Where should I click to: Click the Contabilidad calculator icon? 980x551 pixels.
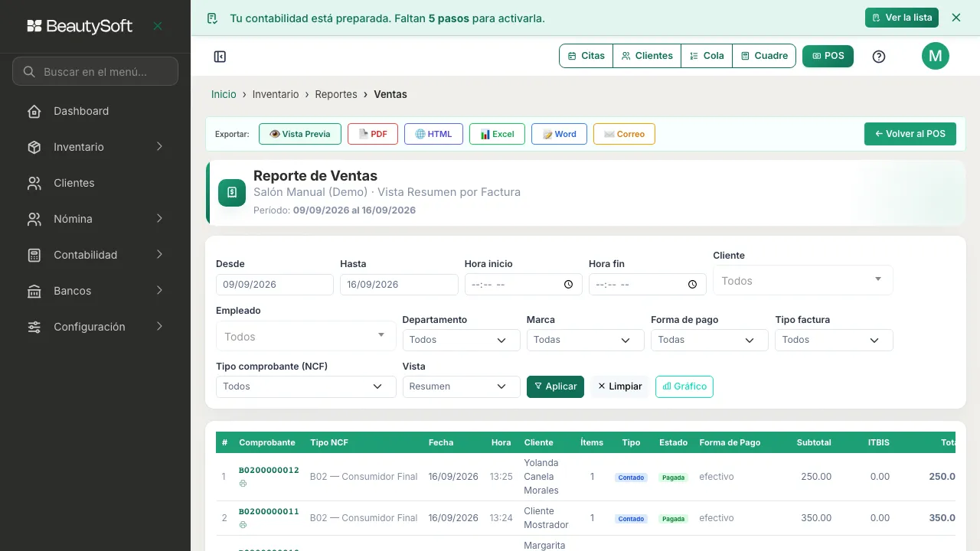(x=34, y=255)
